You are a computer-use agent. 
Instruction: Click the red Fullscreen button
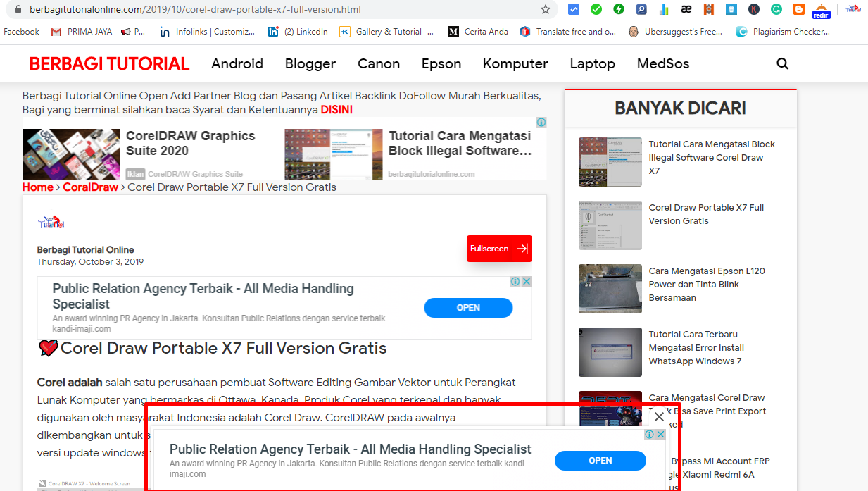pos(499,249)
